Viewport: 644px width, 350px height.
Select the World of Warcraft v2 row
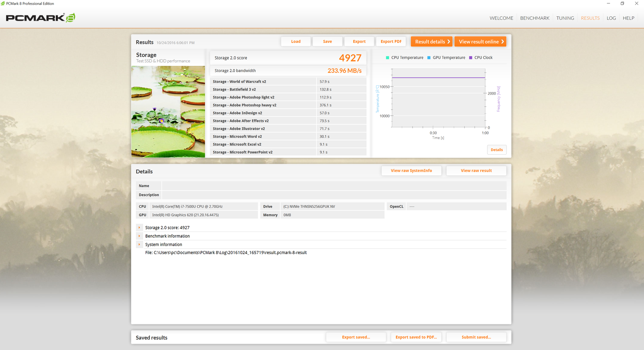(288, 81)
